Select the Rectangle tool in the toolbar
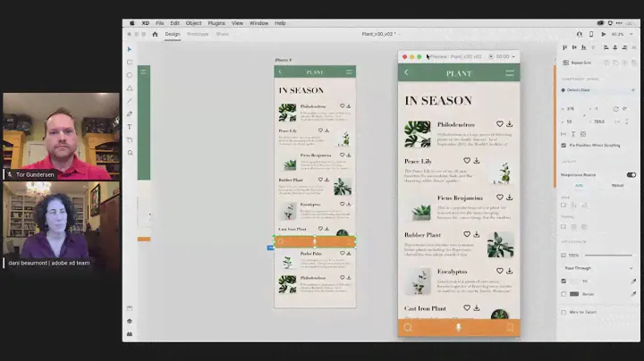644x361 pixels. [x=130, y=63]
